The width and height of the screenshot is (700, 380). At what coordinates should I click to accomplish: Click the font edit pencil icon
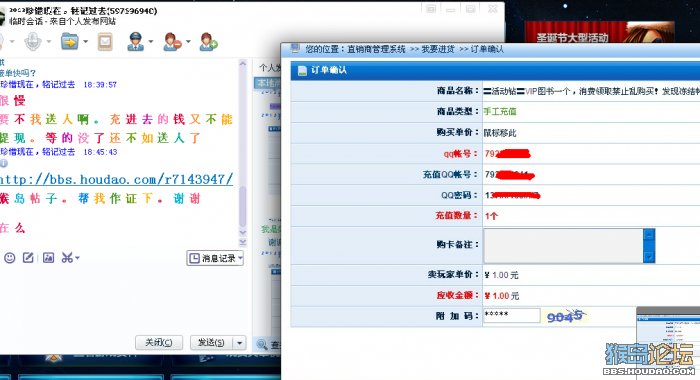[28, 258]
